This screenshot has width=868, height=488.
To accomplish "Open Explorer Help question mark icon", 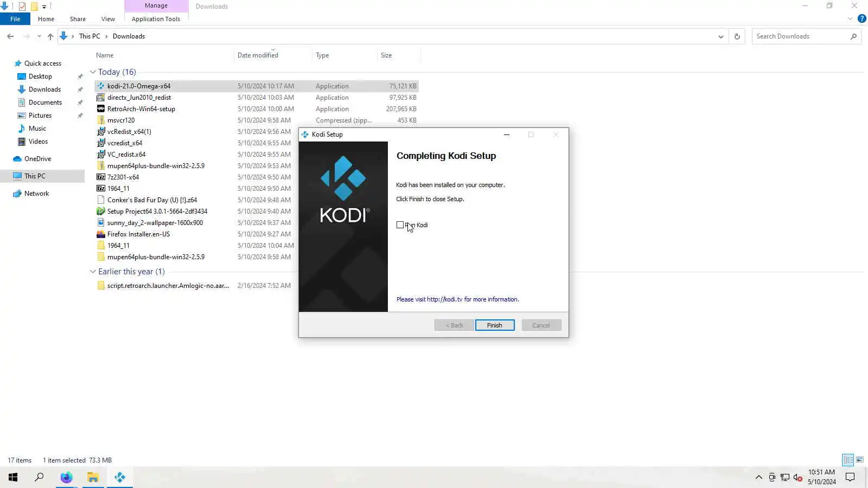I will coord(861,19).
